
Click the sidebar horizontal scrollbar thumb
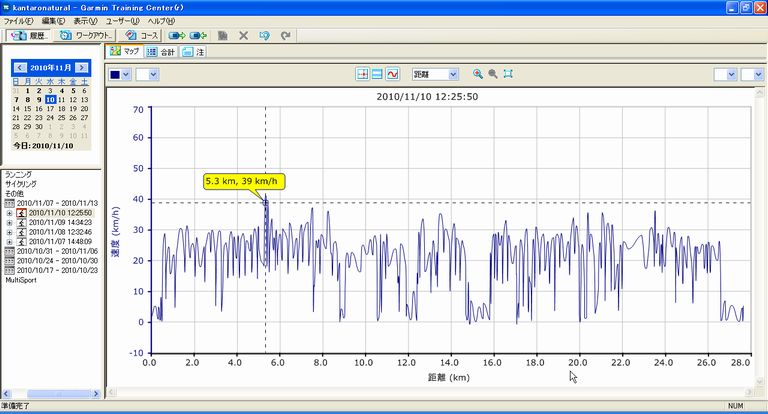click(x=59, y=393)
